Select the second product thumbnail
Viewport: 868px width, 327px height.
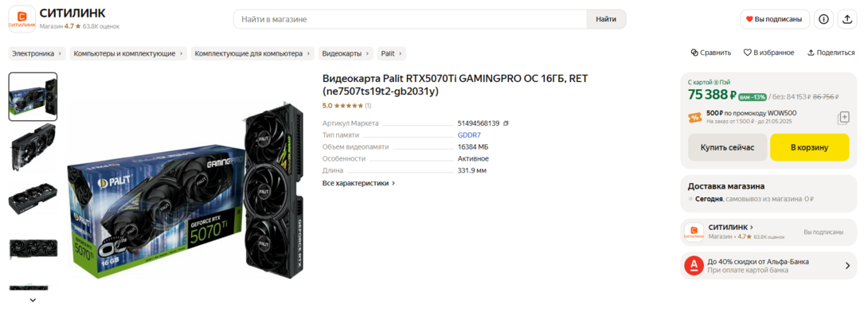point(33,148)
